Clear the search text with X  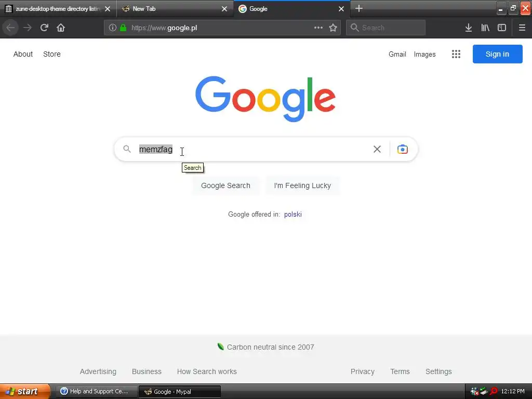point(377,149)
